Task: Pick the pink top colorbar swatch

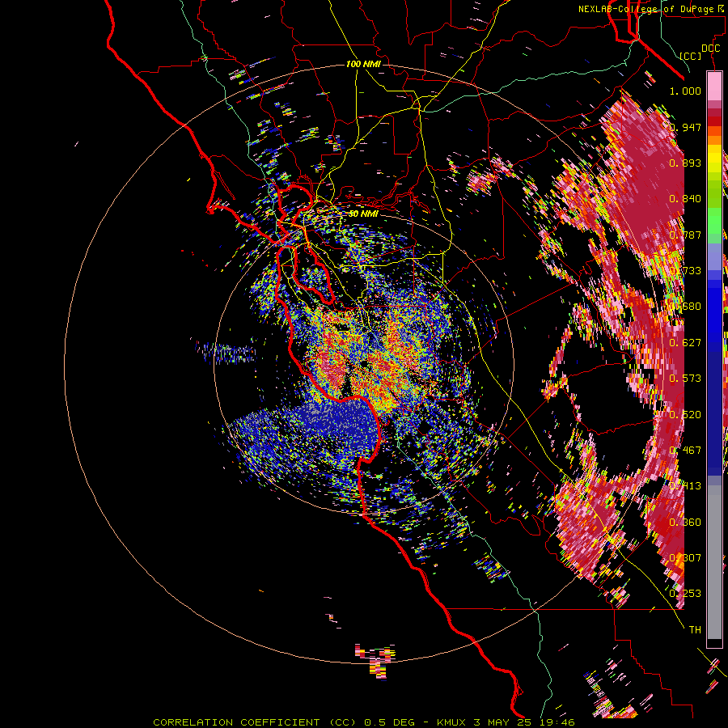Action: pyautogui.click(x=714, y=86)
